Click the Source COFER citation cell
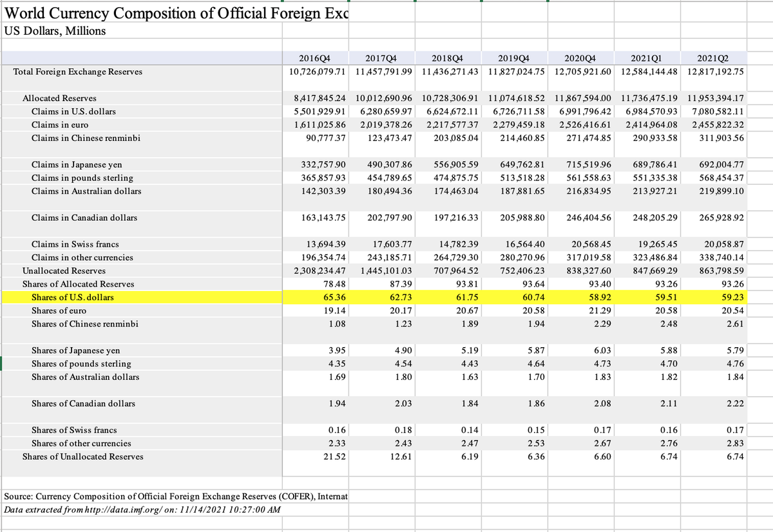773x532 pixels. click(176, 497)
